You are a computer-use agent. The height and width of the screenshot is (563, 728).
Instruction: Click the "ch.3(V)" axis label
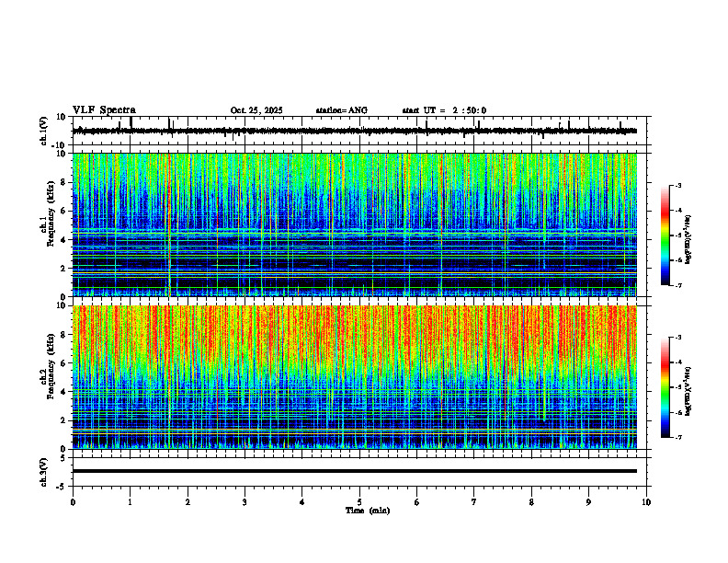point(44,472)
